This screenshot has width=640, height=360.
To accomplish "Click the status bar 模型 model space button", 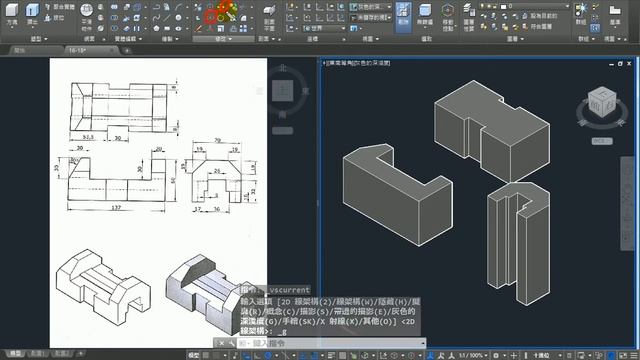I will [193, 356].
